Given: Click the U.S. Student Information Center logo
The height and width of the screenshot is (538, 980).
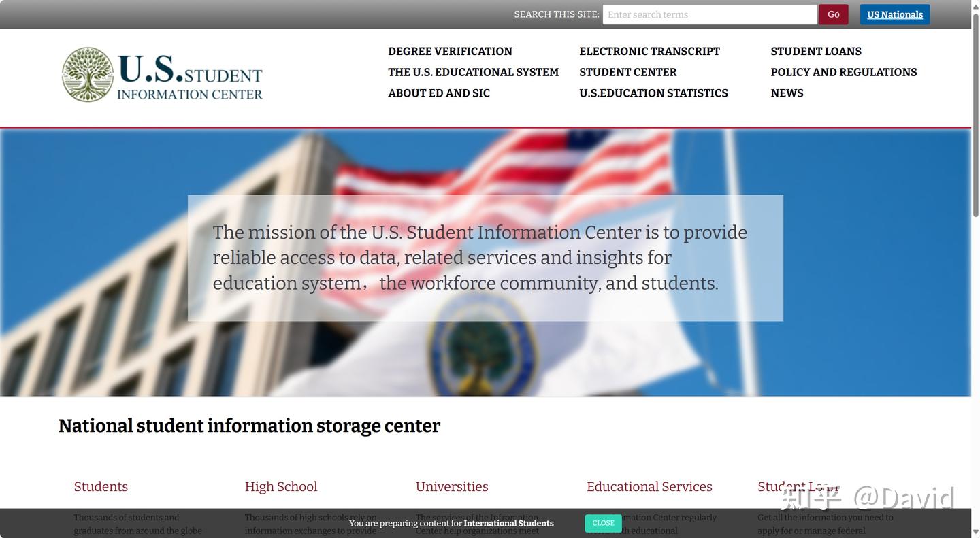Looking at the screenshot, I should pyautogui.click(x=162, y=73).
